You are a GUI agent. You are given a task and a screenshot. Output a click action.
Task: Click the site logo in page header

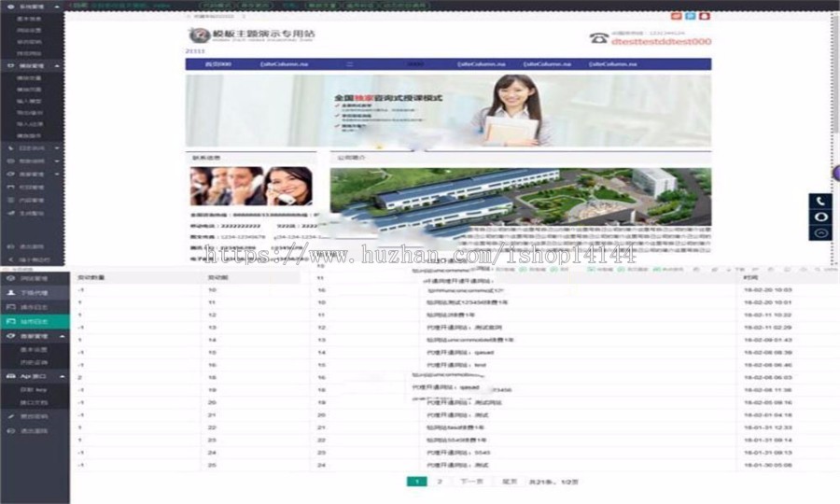click(x=197, y=35)
